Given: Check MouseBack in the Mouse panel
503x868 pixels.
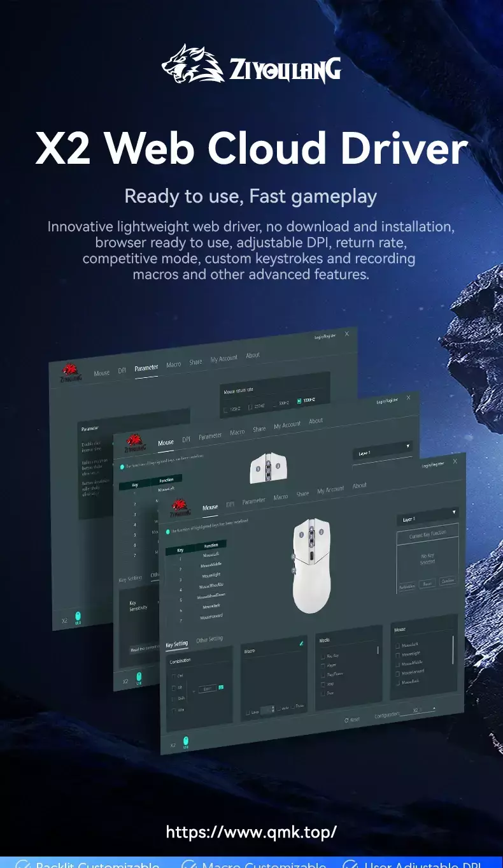Looking at the screenshot, I should click(x=397, y=683).
